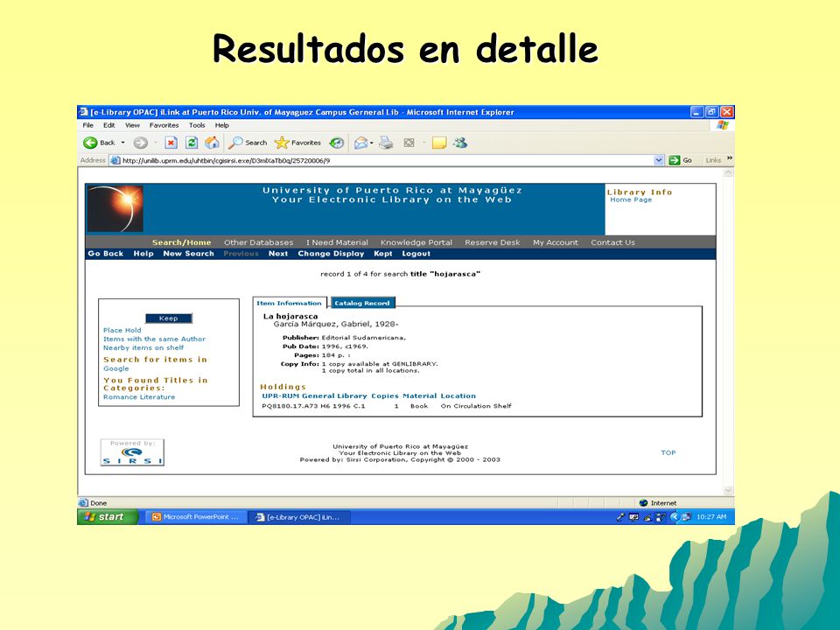Click the SIRSI Powered by logo
The width and height of the screenshot is (840, 630).
[x=132, y=452]
